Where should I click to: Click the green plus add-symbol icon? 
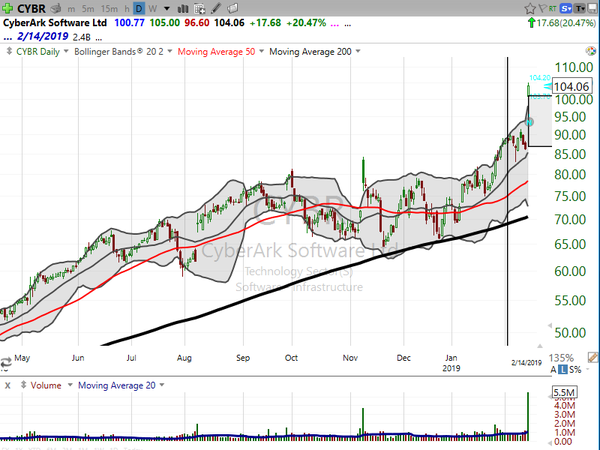[7, 8]
